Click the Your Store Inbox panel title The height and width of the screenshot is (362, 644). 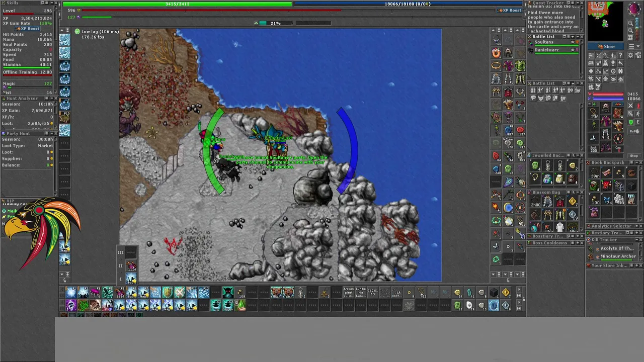[x=610, y=265]
